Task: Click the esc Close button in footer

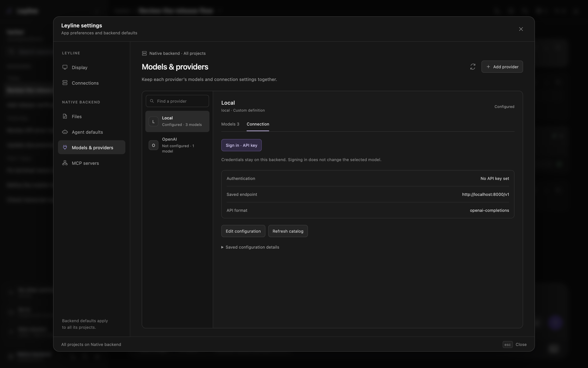Action: click(x=514, y=345)
